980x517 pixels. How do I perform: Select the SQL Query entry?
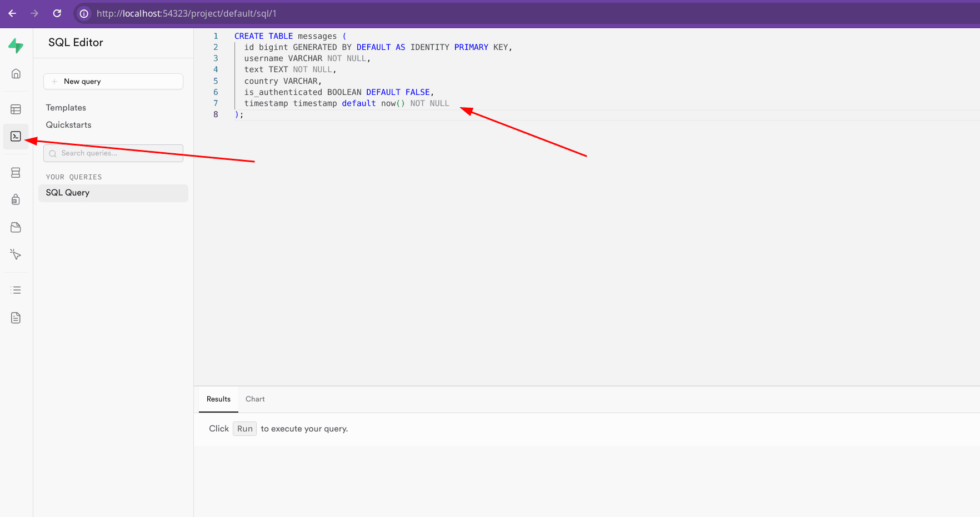tap(113, 193)
